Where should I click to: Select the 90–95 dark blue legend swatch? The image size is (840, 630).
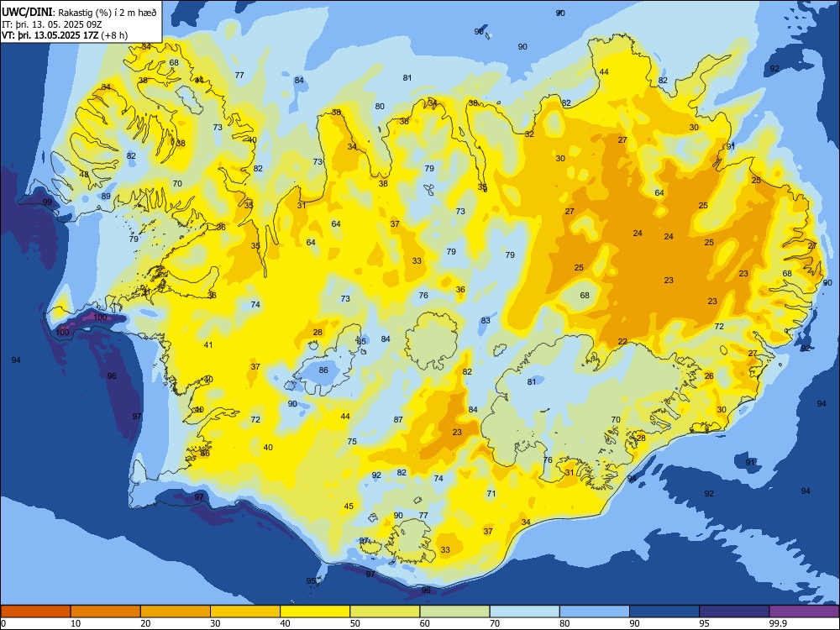coord(664,612)
